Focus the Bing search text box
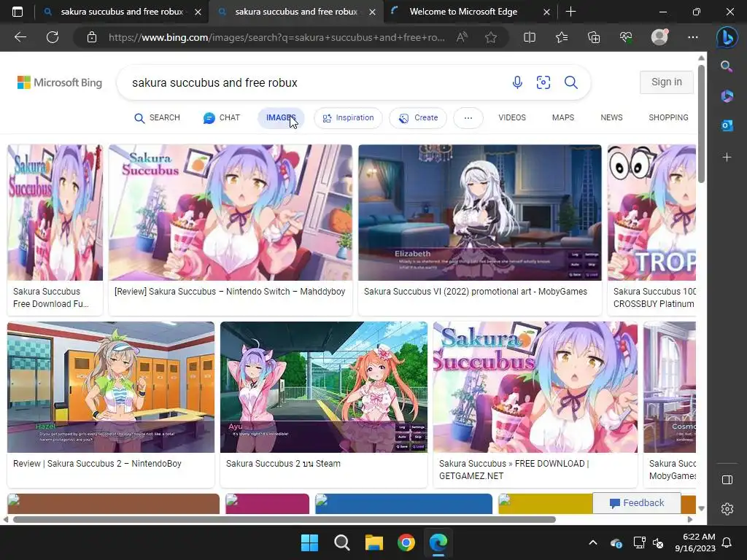This screenshot has width=747, height=560. 314,82
